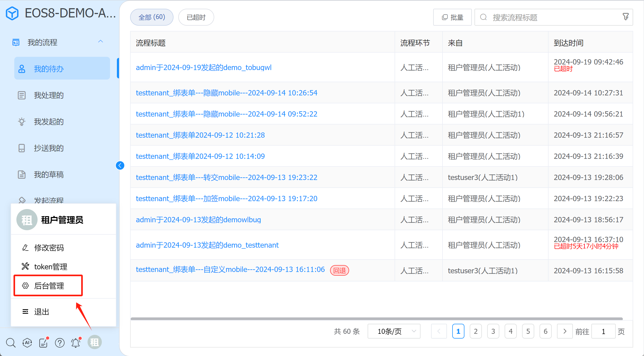Image resolution: width=644 pixels, height=356 pixels.
Task: Click the tenant avatar icon at bottom
Action: [94, 342]
